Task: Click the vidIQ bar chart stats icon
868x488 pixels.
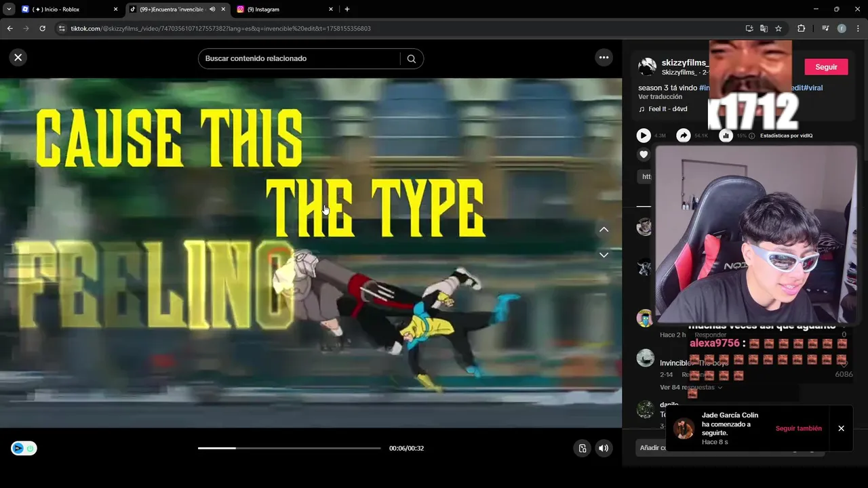Action: pyautogui.click(x=726, y=136)
